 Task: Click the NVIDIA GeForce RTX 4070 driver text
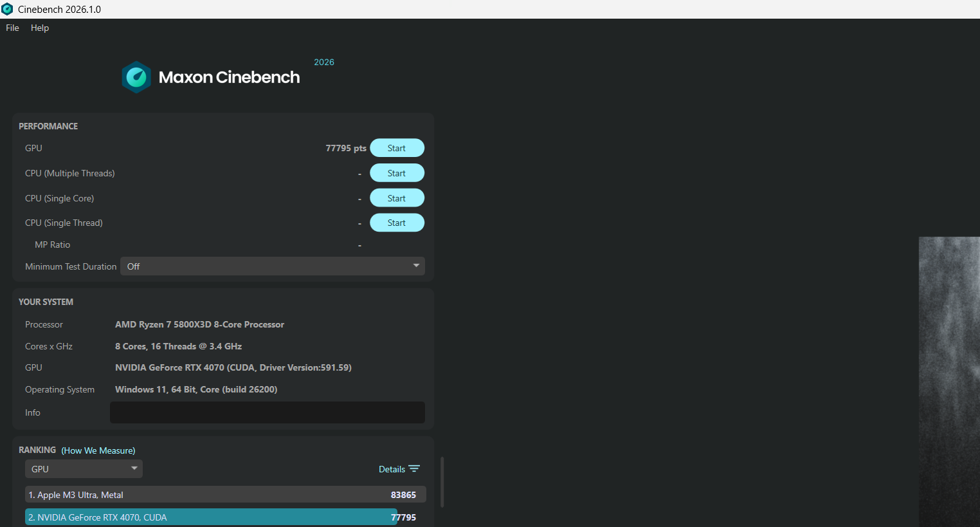(233, 367)
